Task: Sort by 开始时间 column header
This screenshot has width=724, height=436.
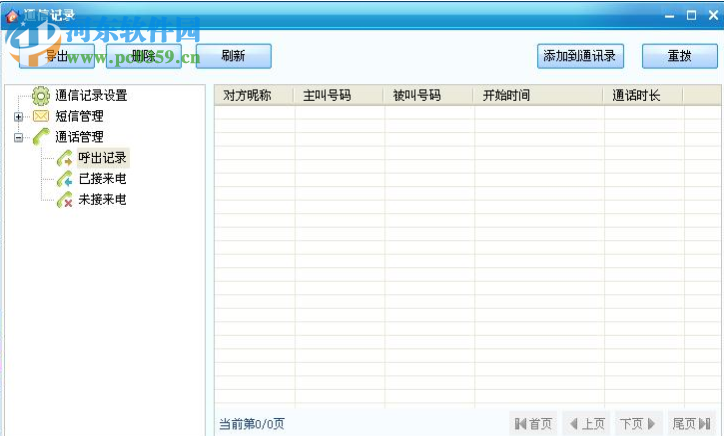Action: [538, 96]
